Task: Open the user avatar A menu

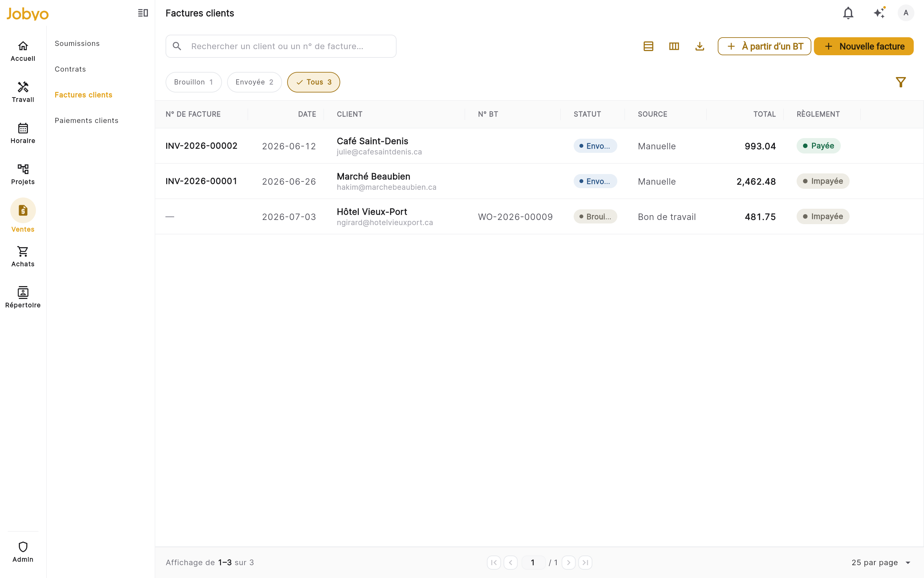Action: point(906,13)
